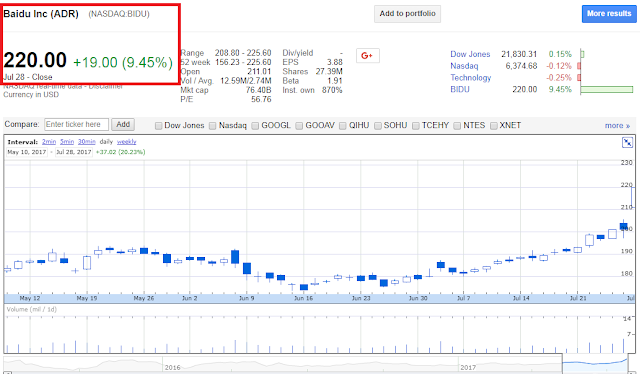
Task: Tick the TCEHY comparison checkbox
Action: click(416, 126)
